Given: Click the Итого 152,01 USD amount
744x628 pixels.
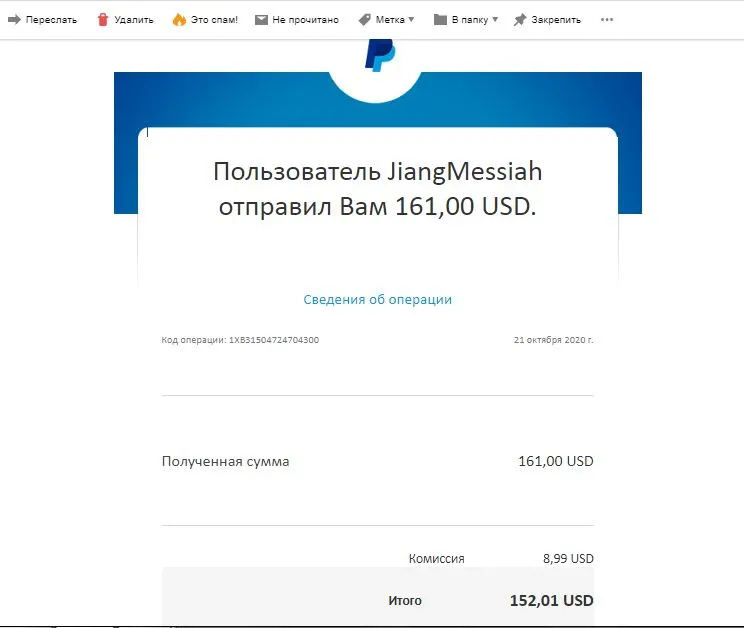Looking at the screenshot, I should click(x=551, y=600).
